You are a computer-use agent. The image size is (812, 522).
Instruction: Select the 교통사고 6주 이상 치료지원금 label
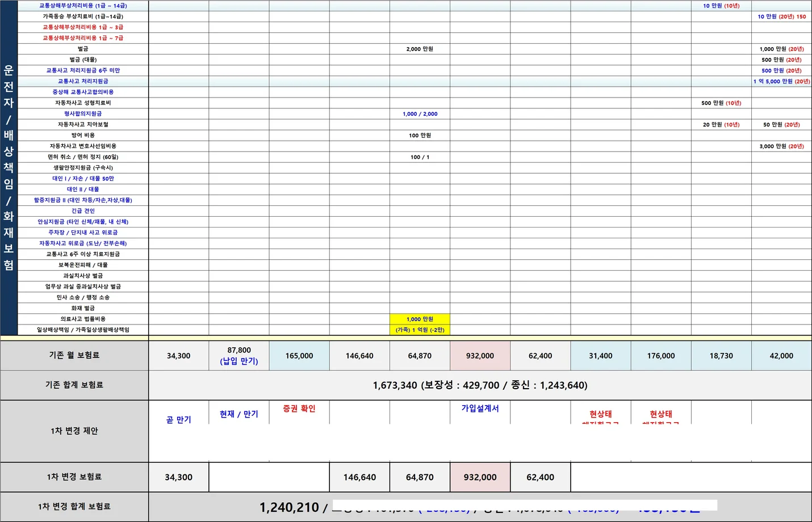point(83,254)
